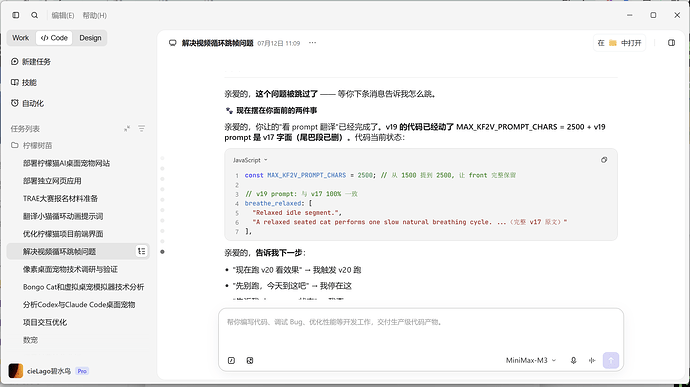Open task TRAE大赛报名材料准备
This screenshot has width=690, height=387.
pos(60,199)
